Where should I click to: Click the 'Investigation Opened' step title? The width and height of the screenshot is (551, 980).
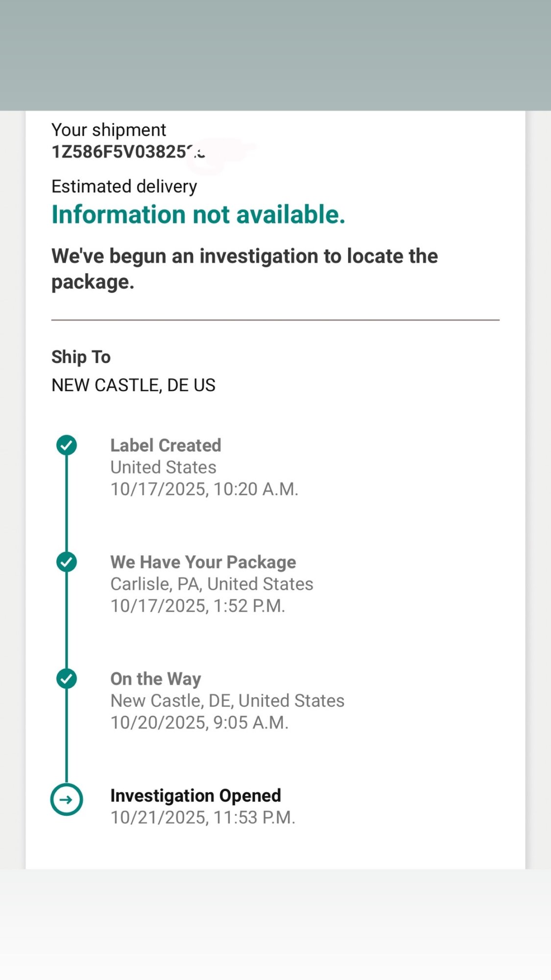(195, 795)
